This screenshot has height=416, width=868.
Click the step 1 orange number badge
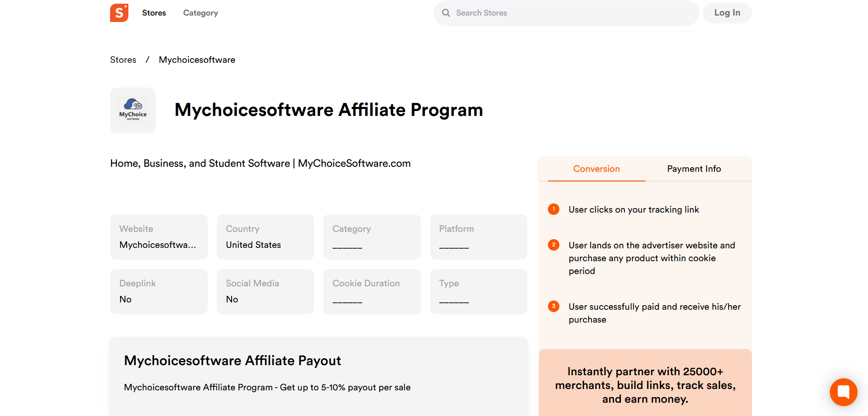(x=553, y=209)
